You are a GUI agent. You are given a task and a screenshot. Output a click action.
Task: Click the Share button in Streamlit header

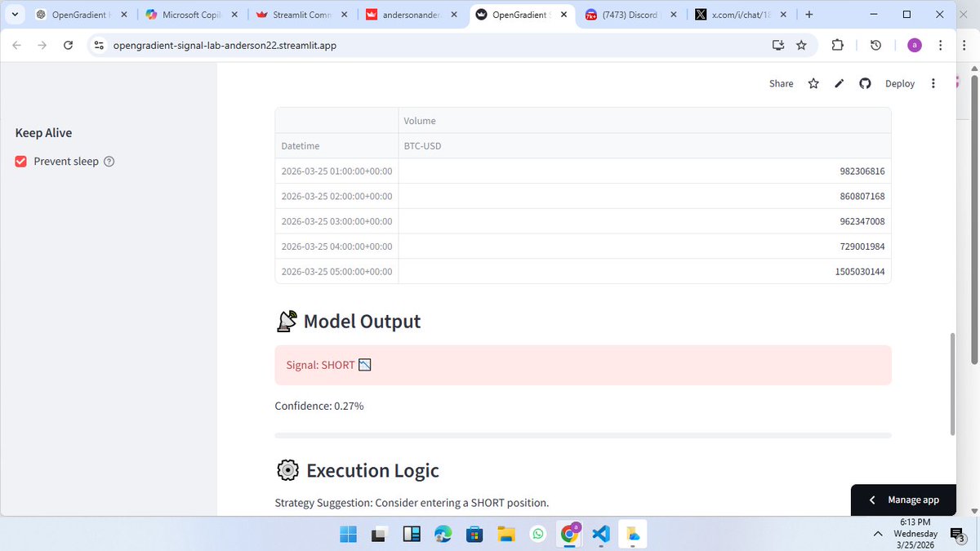781,83
